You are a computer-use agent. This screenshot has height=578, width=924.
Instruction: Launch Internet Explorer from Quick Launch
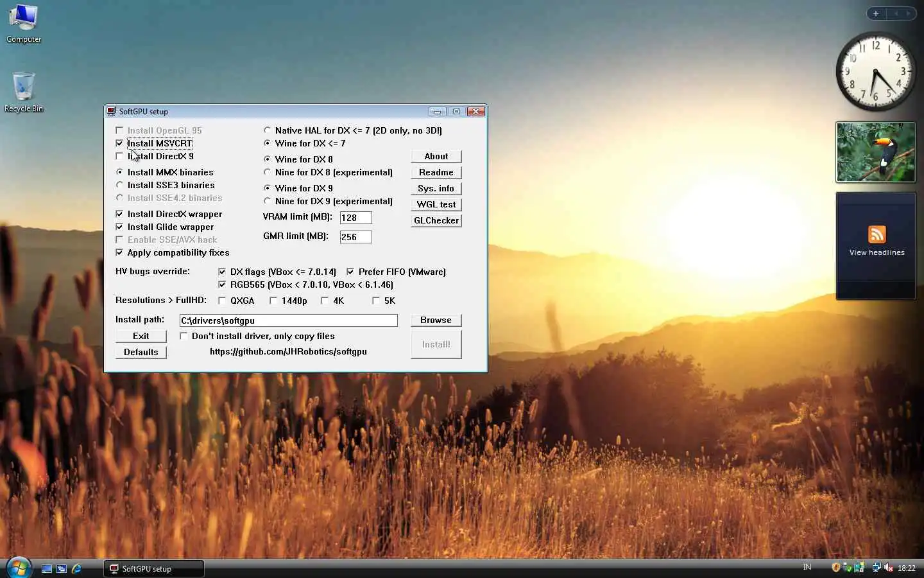tap(76, 568)
